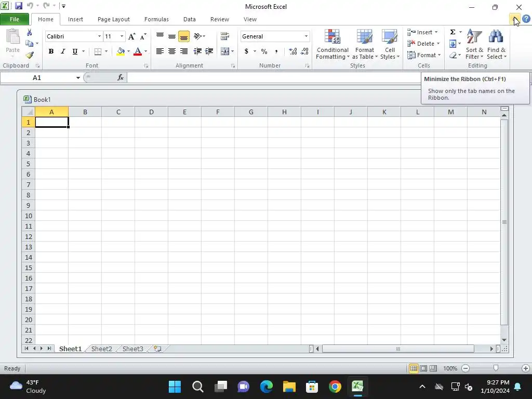This screenshot has height=399, width=532.
Task: Click the vertical scrollbar down arrow
Action: 504,340
